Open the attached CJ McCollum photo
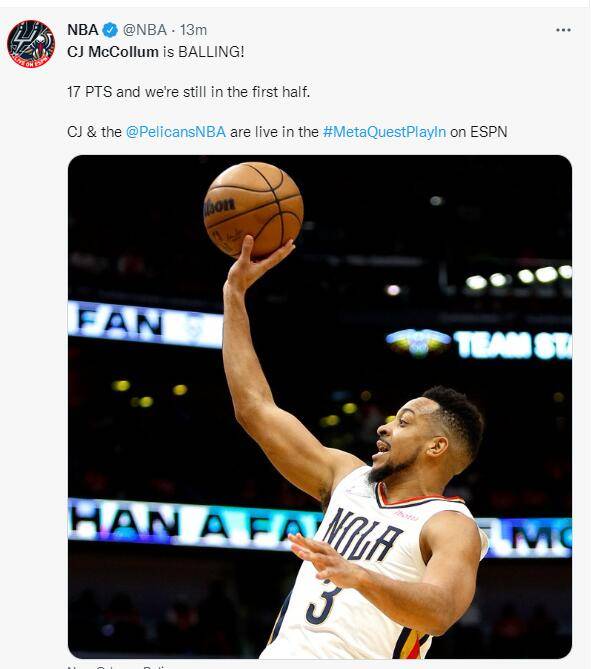 (320, 407)
